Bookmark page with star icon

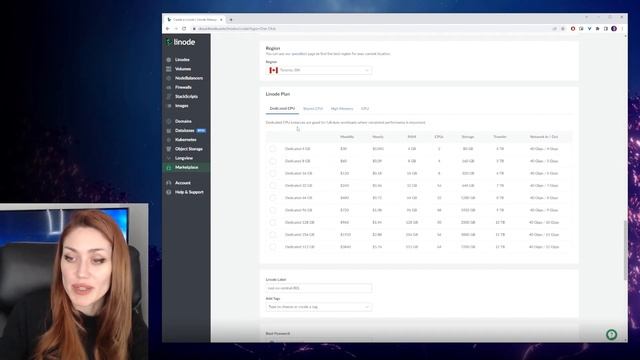tap(562, 29)
